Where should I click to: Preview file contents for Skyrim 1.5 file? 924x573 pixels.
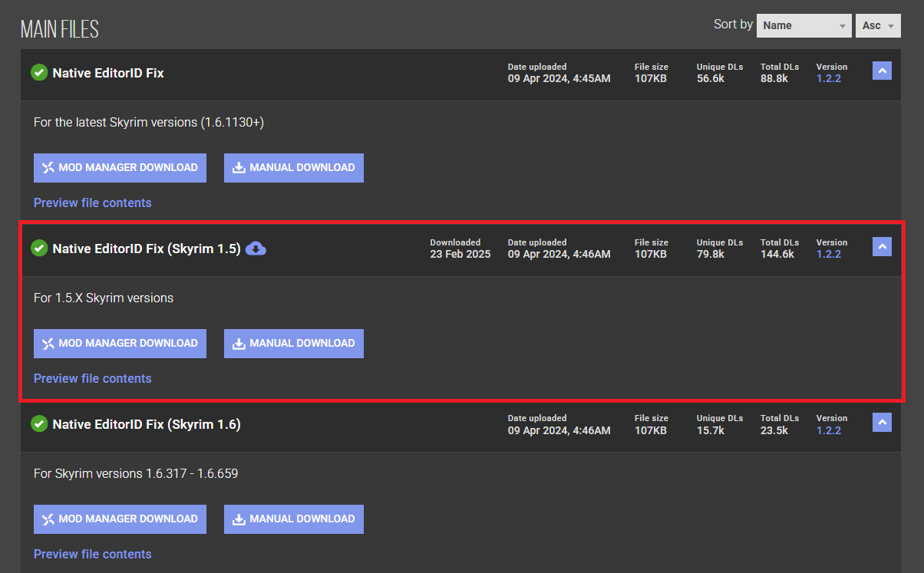tap(93, 378)
